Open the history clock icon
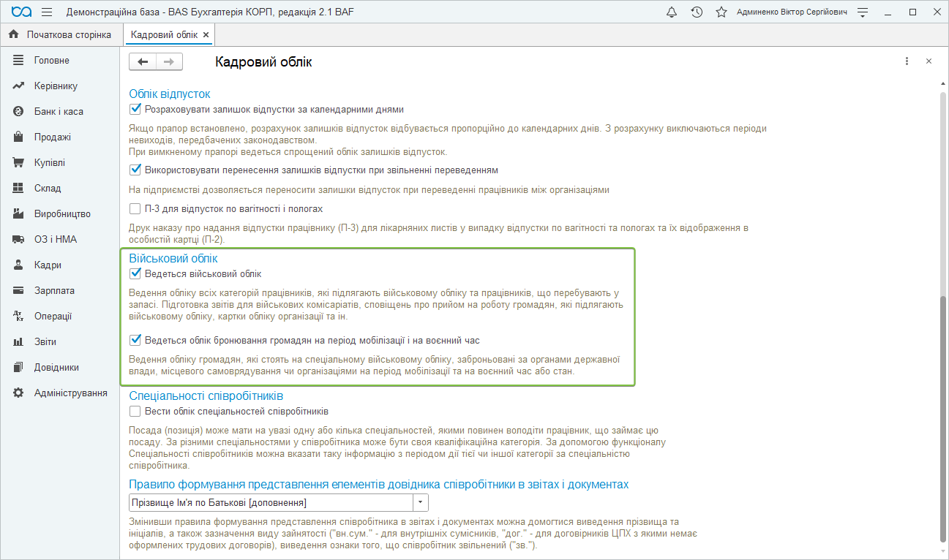Image resolution: width=949 pixels, height=560 pixels. pyautogui.click(x=697, y=12)
